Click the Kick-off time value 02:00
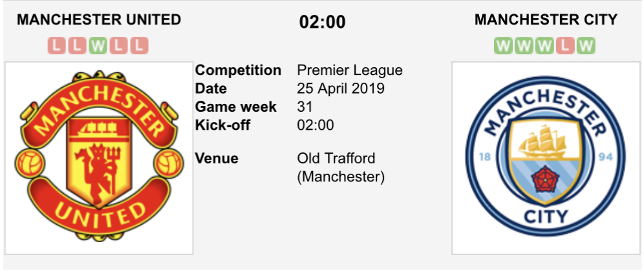 tap(316, 125)
